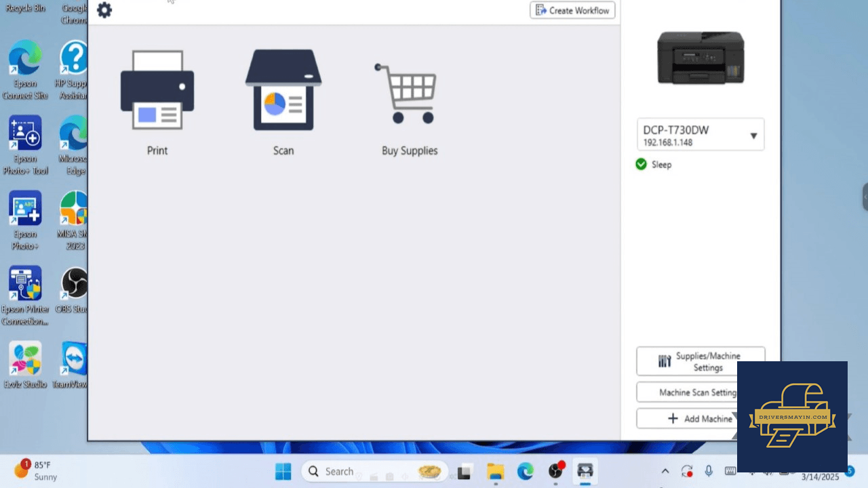Screen dimensions: 868x488
Task: Open the weather widget showing 85°F
Action: 35,471
